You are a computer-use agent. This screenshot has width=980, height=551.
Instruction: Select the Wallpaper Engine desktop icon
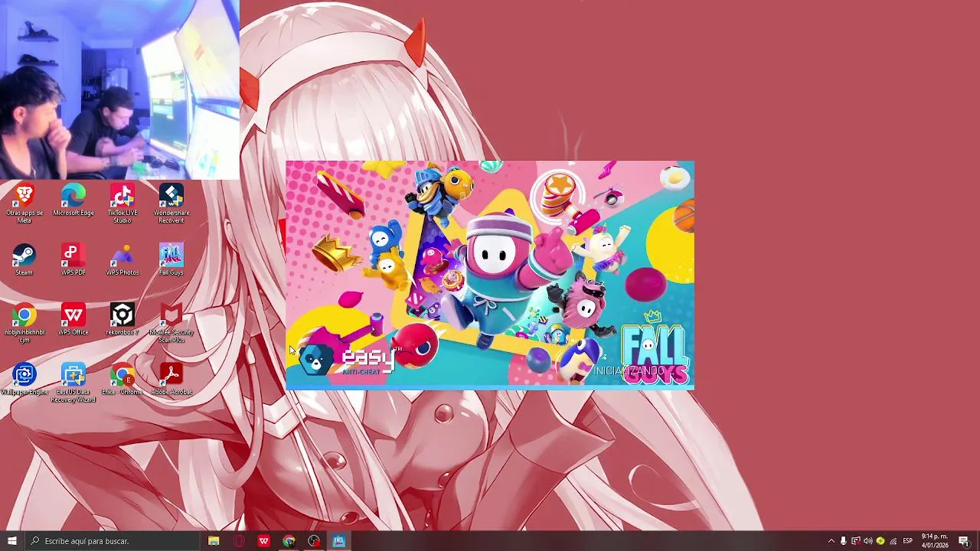click(24, 380)
